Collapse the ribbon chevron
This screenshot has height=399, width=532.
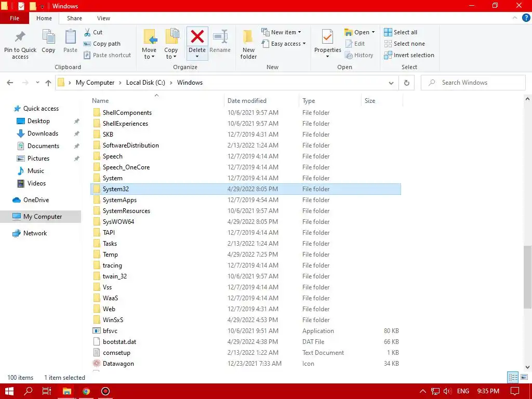pyautogui.click(x=515, y=18)
